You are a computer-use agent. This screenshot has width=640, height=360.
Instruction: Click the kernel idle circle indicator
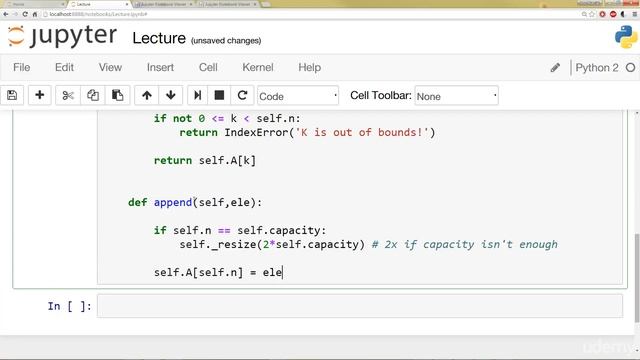tap(631, 68)
